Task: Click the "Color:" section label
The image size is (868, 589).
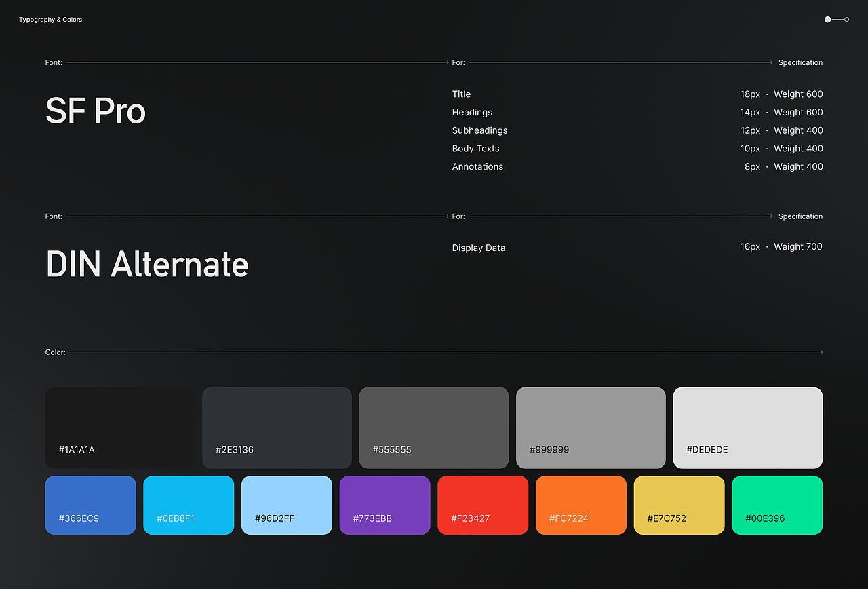Action: [56, 353]
